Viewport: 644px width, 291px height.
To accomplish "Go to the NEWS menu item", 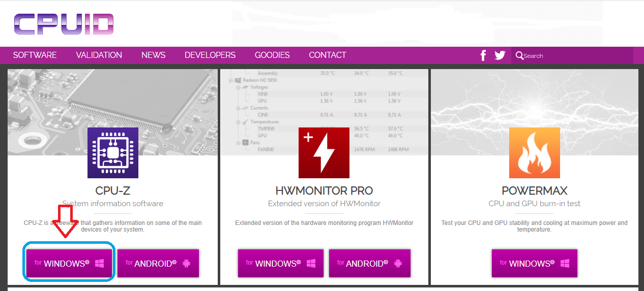I will point(154,55).
